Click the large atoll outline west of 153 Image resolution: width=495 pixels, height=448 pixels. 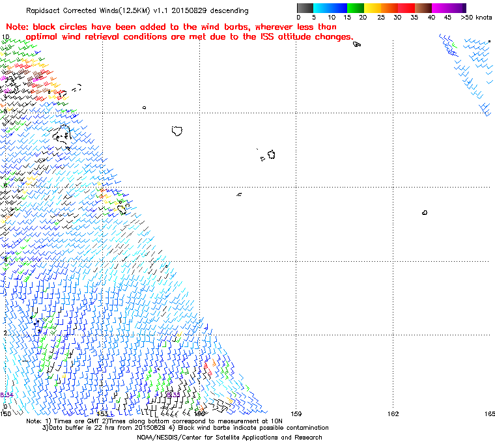tap(62, 136)
